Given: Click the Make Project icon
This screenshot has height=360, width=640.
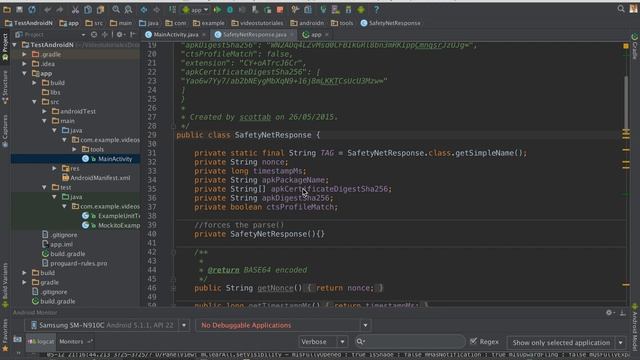Looking at the screenshot, I should (x=172, y=9).
